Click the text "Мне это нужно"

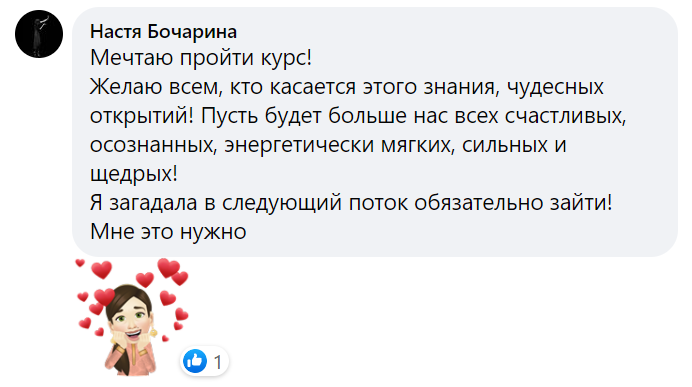168,232
